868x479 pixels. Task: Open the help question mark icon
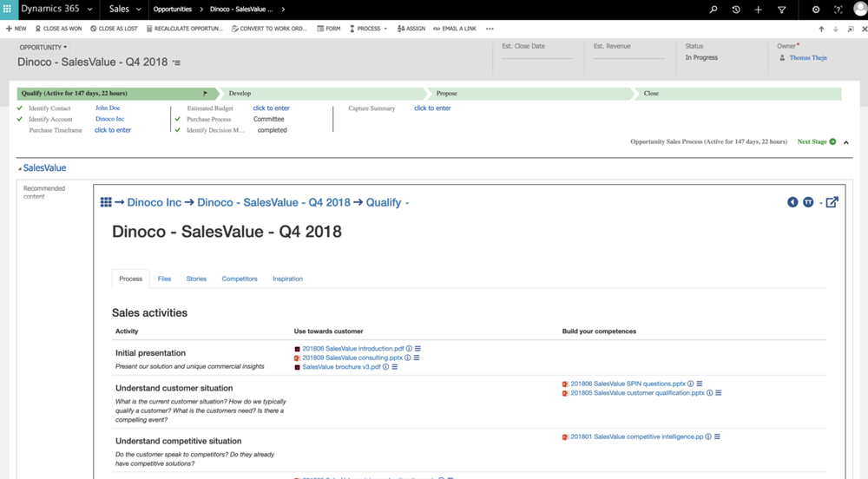838,10
